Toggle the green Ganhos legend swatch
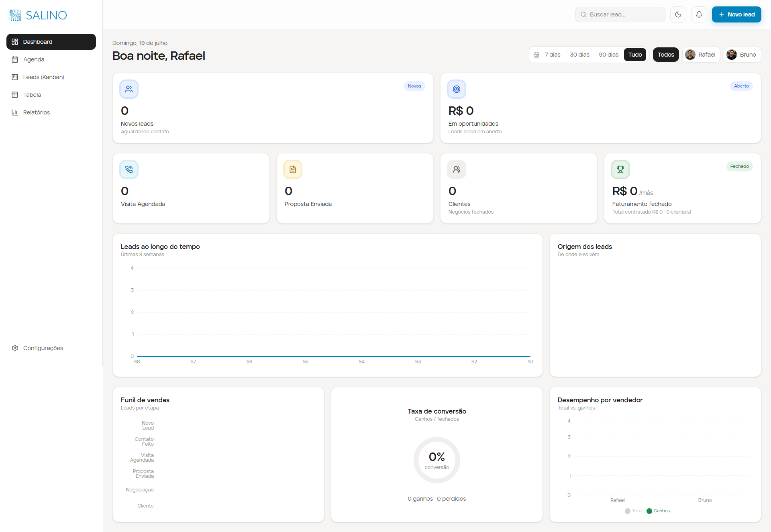The image size is (771, 532). [649, 511]
